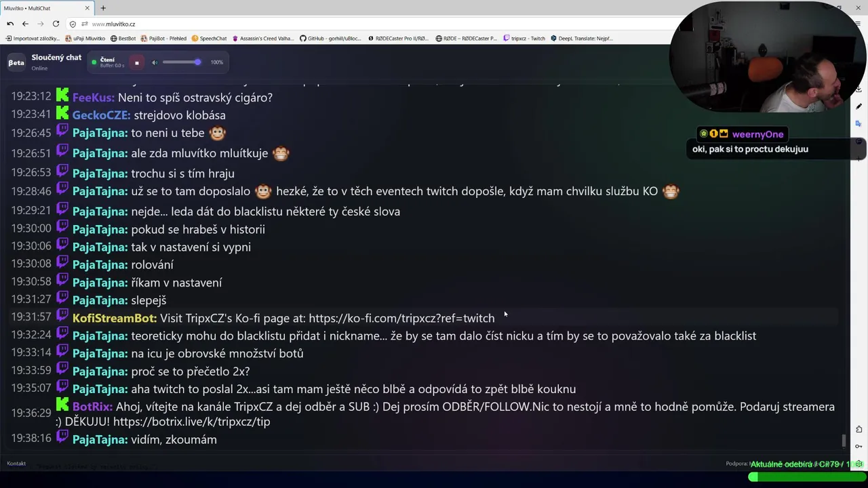Reload the page with the refresh icon
This screenshot has height=488, width=868.
(56, 24)
